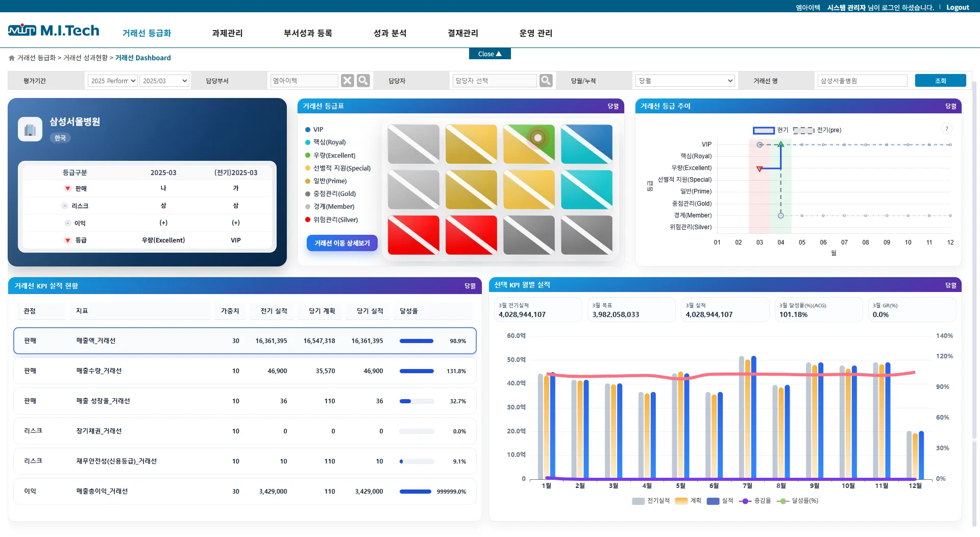Click the home icon in the breadcrumb
This screenshot has height=537, width=980.
pos(12,58)
